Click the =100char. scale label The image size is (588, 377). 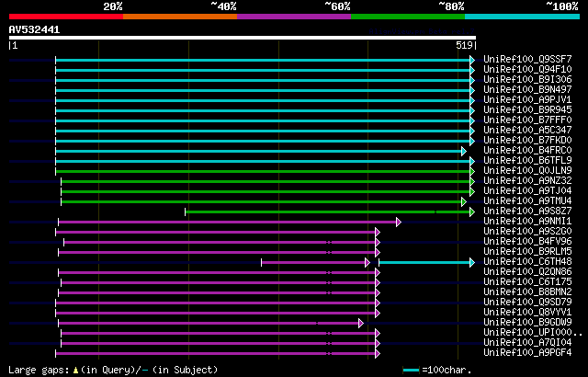point(446,371)
